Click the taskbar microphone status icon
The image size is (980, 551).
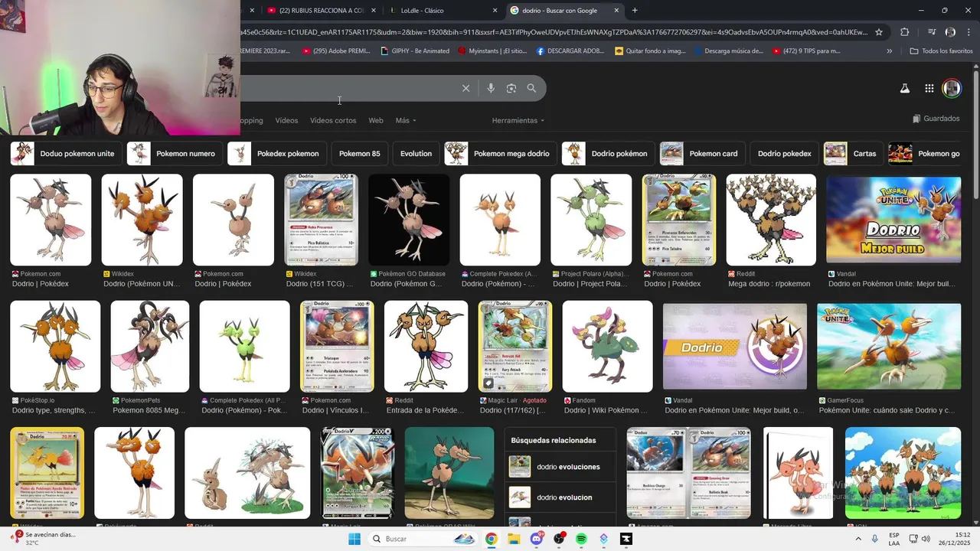[x=874, y=539]
